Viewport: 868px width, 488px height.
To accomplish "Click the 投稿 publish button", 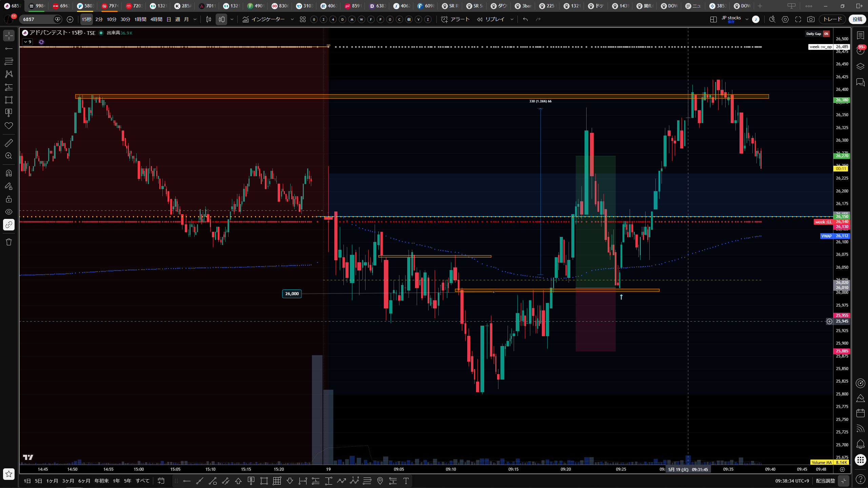I will click(x=857, y=19).
